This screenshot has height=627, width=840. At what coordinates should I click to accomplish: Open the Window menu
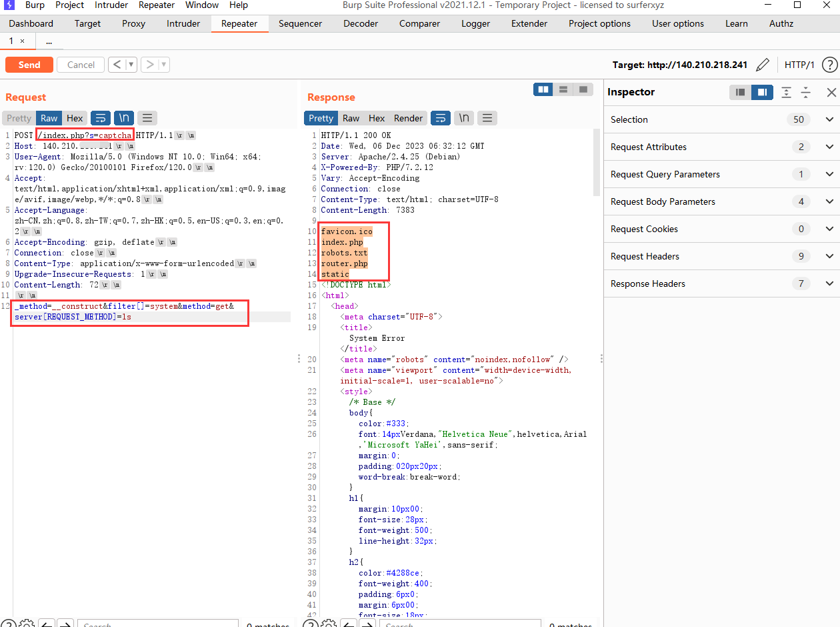coord(202,5)
